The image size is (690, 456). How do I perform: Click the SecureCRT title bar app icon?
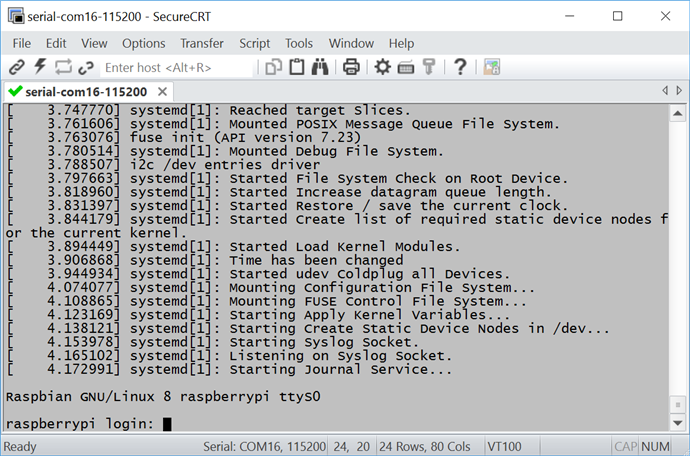(x=16, y=16)
